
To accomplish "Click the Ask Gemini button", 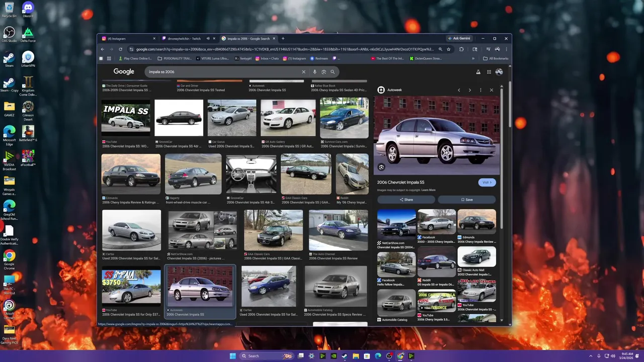I will [459, 39].
